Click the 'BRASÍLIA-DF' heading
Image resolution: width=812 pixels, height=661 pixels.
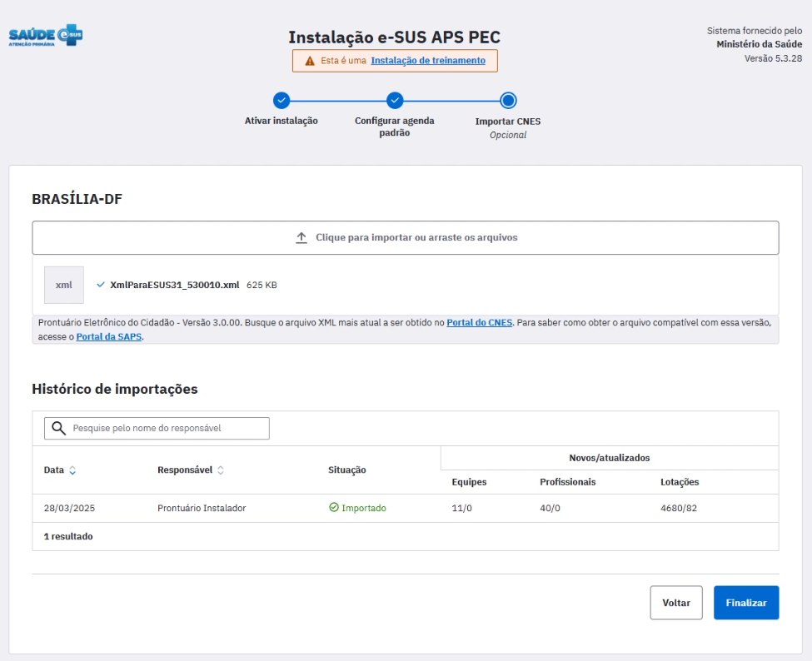click(x=77, y=199)
